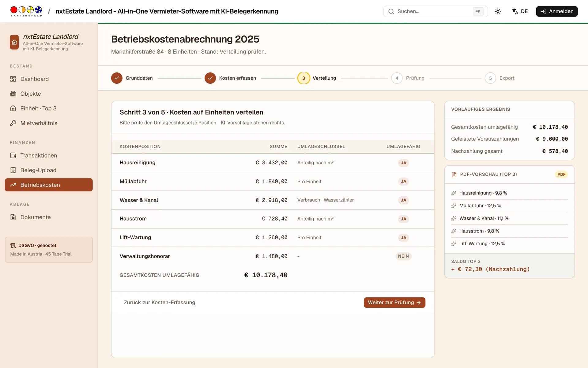Image resolution: width=588 pixels, height=368 pixels.
Task: Click Zurück zur Kosten-Erfassung link
Action: point(160,302)
